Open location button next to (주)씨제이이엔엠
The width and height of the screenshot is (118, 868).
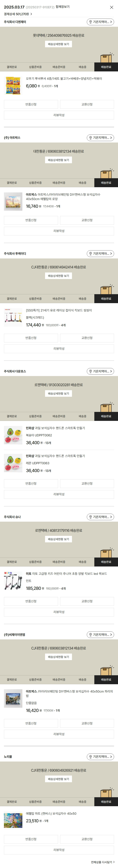click(x=100, y=635)
